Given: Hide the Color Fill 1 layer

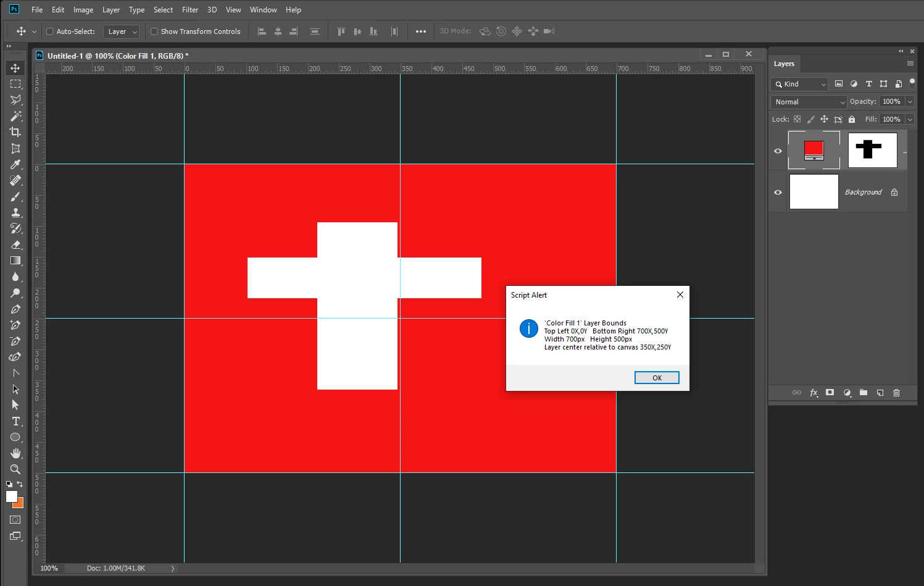Looking at the screenshot, I should pyautogui.click(x=778, y=151).
